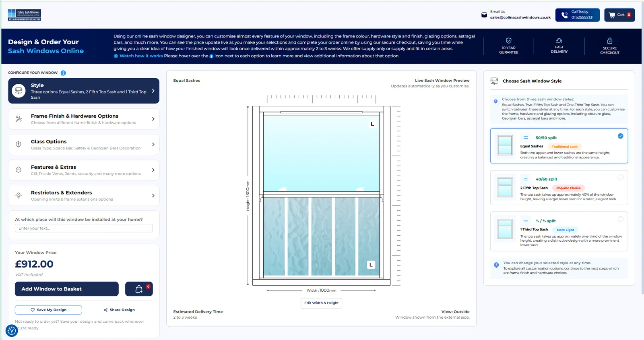Click the phone icon beside Call Today

coord(565,15)
